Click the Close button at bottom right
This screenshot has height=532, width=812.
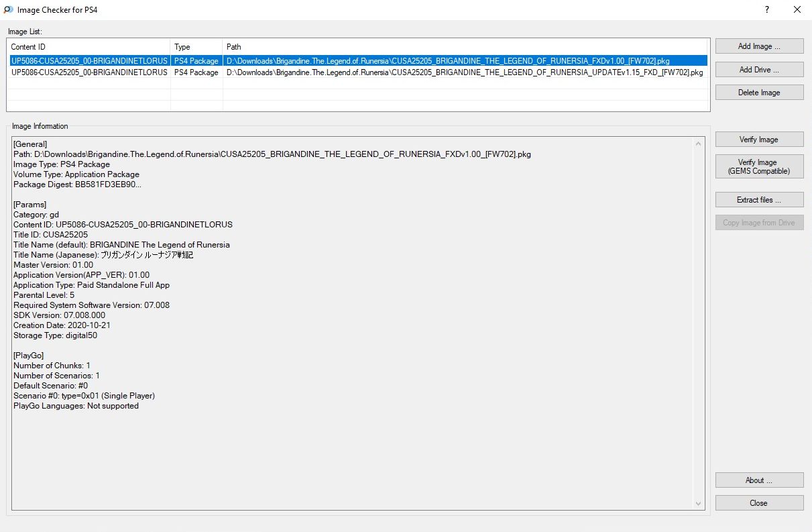pyautogui.click(x=759, y=503)
